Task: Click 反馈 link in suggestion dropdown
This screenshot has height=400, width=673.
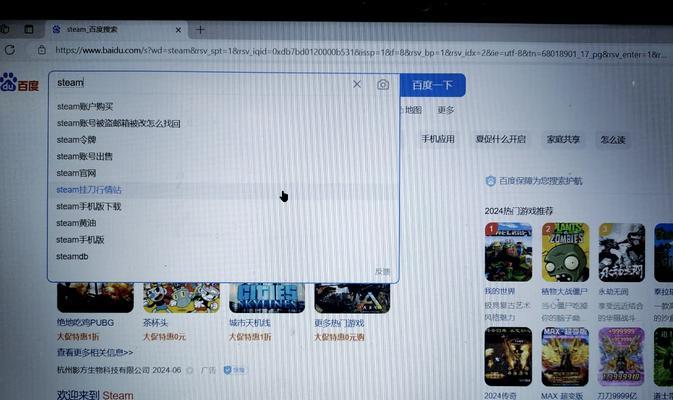Action: (x=382, y=272)
